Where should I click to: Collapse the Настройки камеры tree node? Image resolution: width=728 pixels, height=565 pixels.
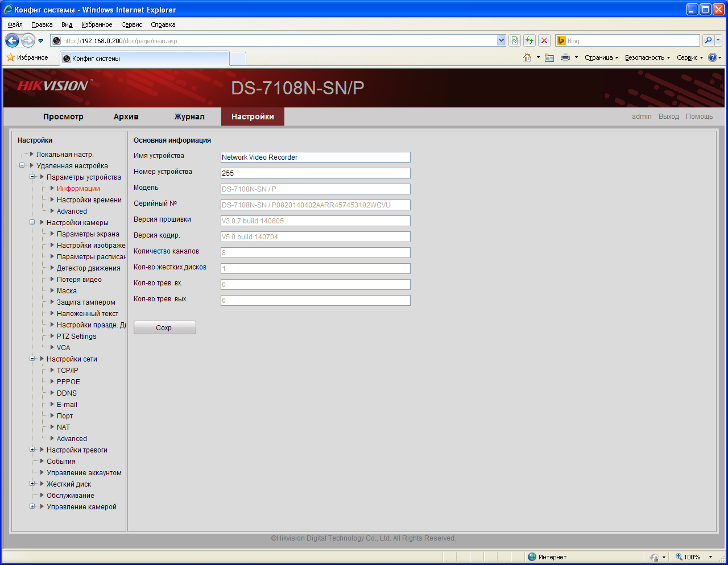click(32, 222)
